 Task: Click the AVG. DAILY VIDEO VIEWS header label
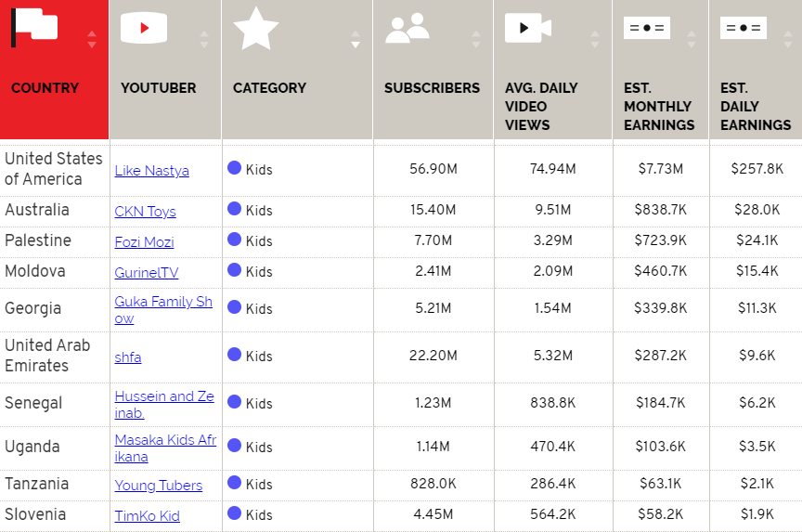541,107
